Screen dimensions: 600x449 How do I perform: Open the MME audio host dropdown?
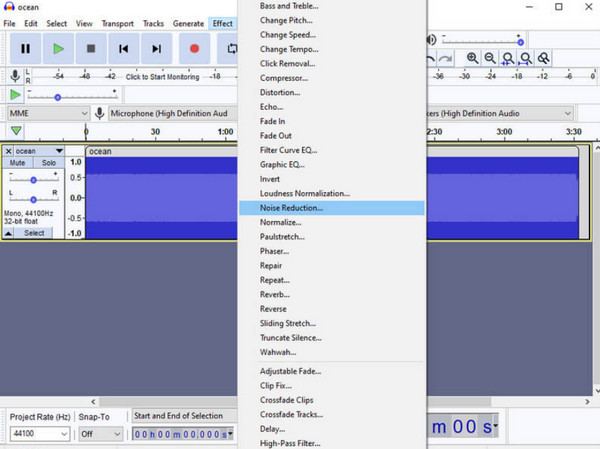47,113
